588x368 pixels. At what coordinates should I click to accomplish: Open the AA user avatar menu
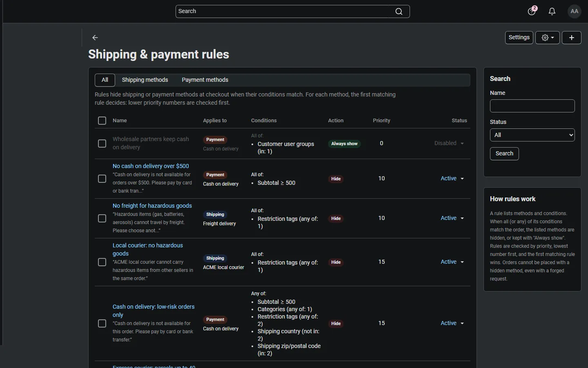[x=575, y=11]
